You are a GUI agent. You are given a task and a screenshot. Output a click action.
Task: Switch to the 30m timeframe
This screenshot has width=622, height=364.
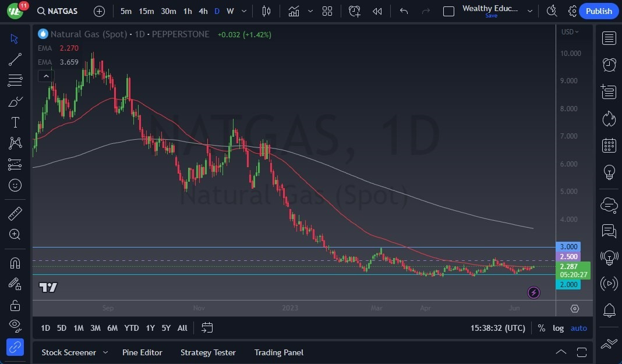click(x=168, y=11)
